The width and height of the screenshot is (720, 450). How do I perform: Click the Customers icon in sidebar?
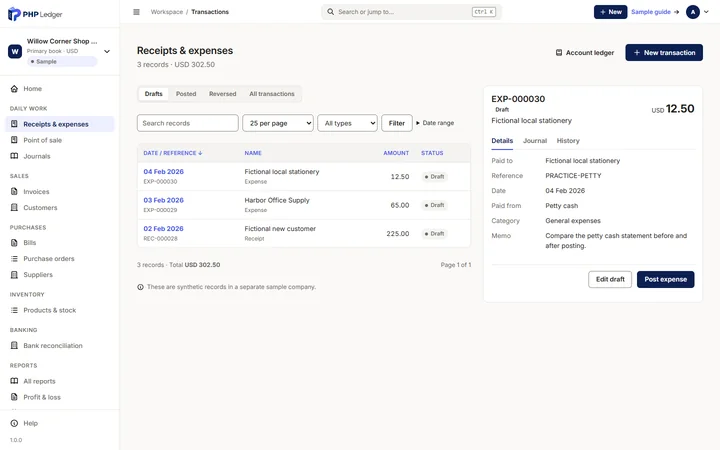(x=14, y=208)
